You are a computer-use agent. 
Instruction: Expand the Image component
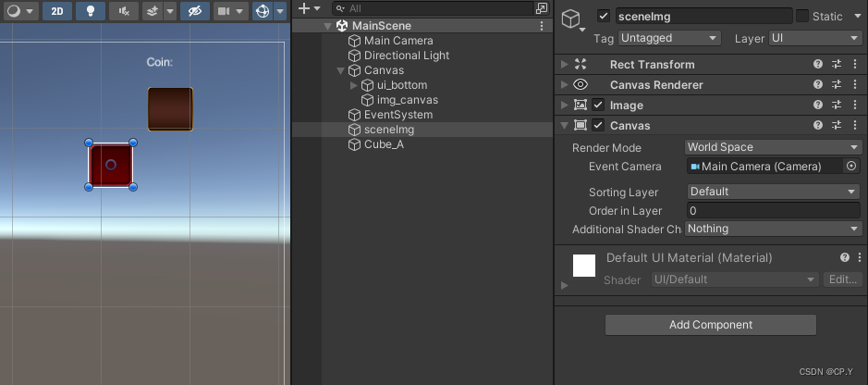(x=564, y=106)
